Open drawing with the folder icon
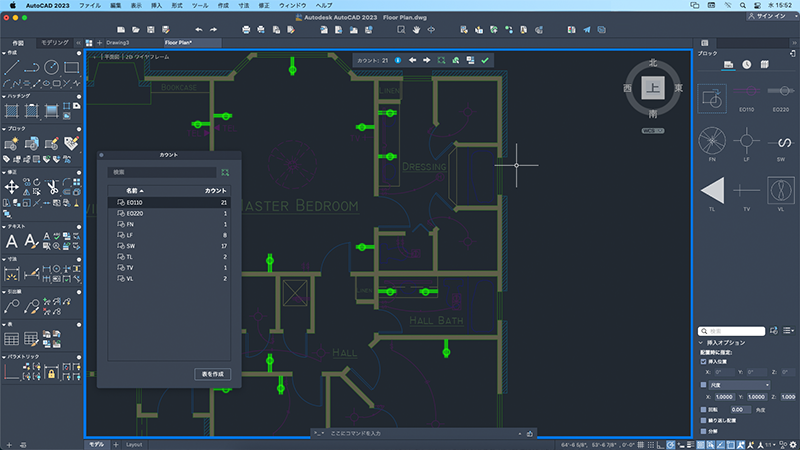The height and width of the screenshot is (450, 800). click(136, 30)
